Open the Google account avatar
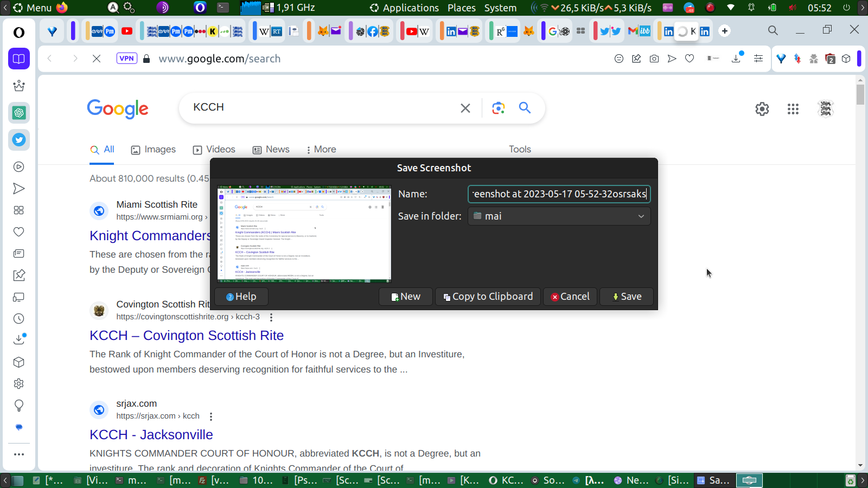This screenshot has width=868, height=488. (x=826, y=109)
